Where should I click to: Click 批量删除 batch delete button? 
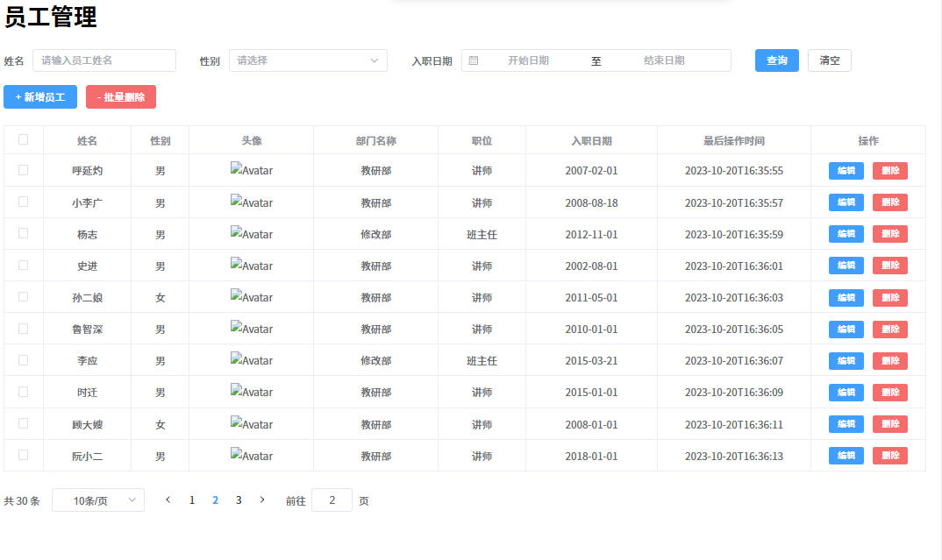121,96
